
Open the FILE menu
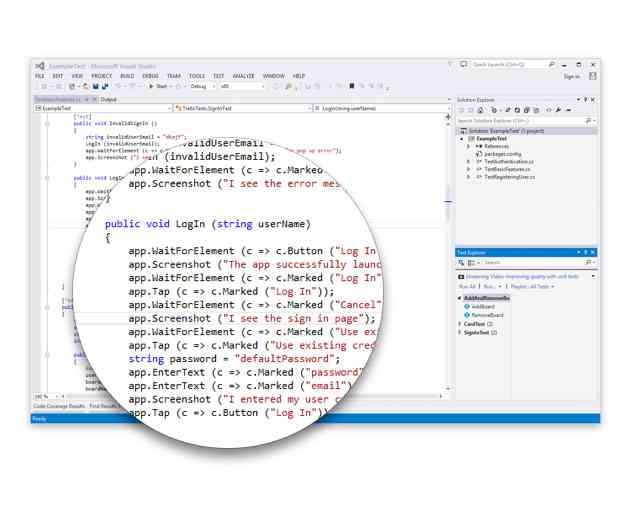click(x=39, y=76)
